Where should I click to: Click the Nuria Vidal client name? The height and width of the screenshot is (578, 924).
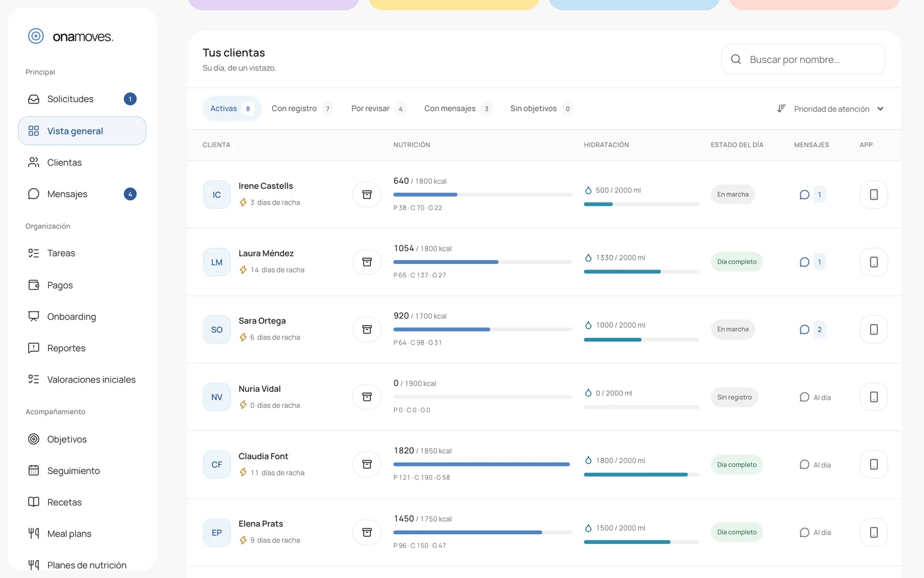click(260, 389)
